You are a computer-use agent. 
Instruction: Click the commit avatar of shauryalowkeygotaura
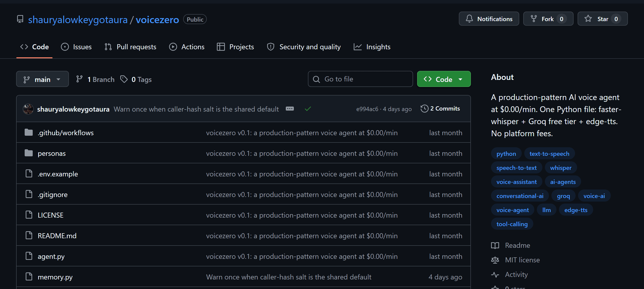(28, 109)
